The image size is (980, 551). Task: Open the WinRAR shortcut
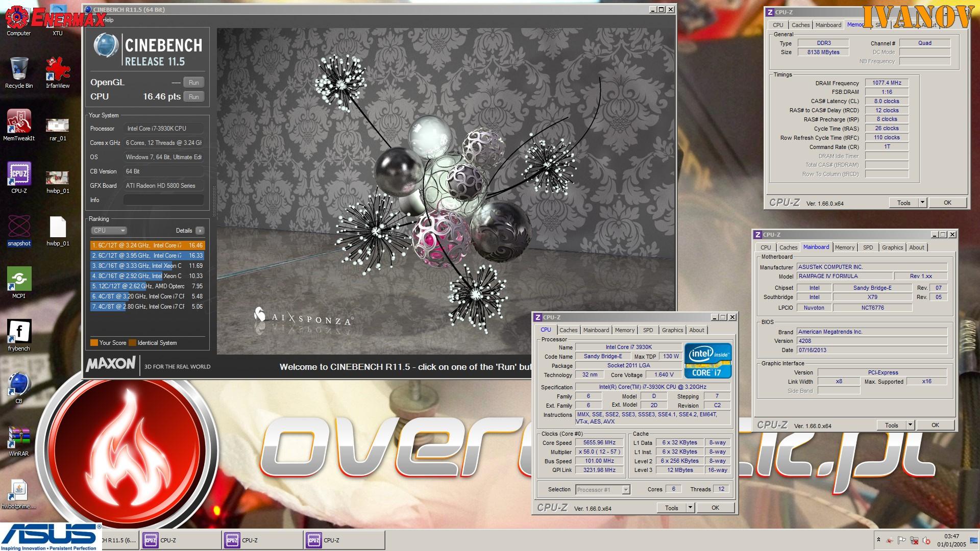[19, 440]
